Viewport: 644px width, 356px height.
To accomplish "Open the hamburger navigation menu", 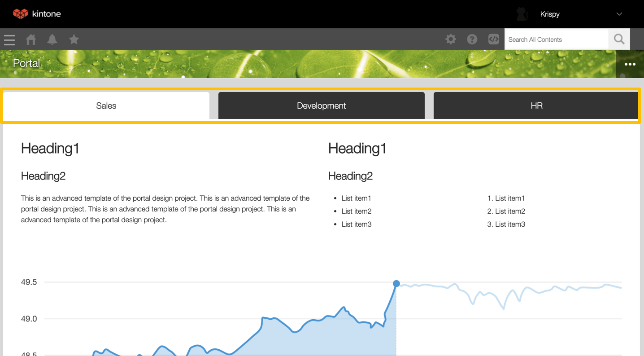I will pos(9,40).
